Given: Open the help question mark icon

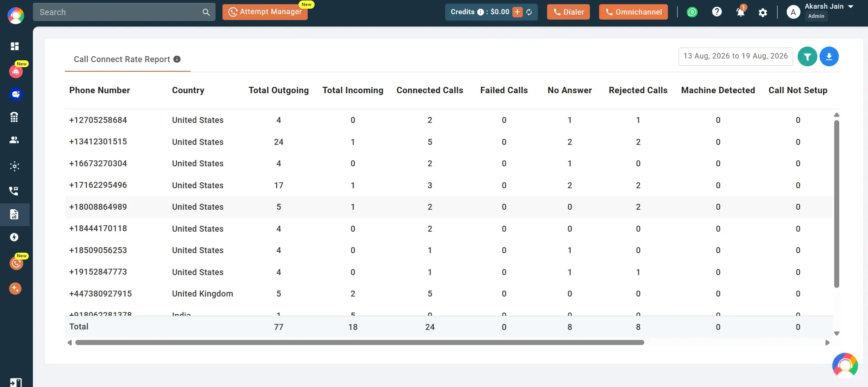Looking at the screenshot, I should tap(717, 12).
